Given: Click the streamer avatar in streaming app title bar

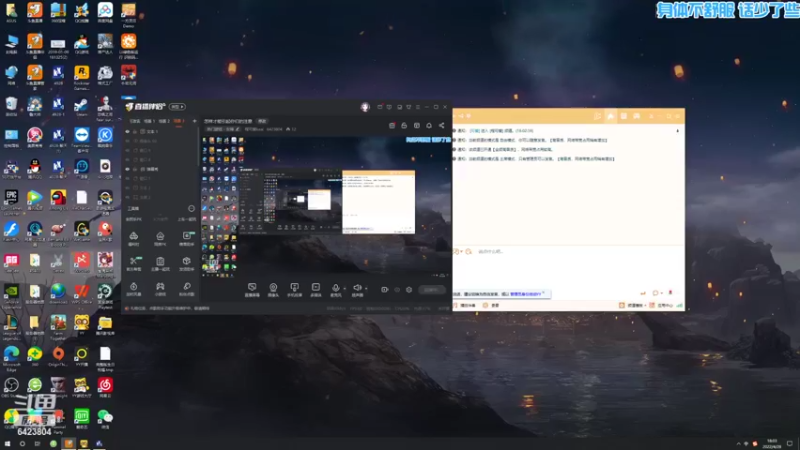Looking at the screenshot, I should 365,107.
